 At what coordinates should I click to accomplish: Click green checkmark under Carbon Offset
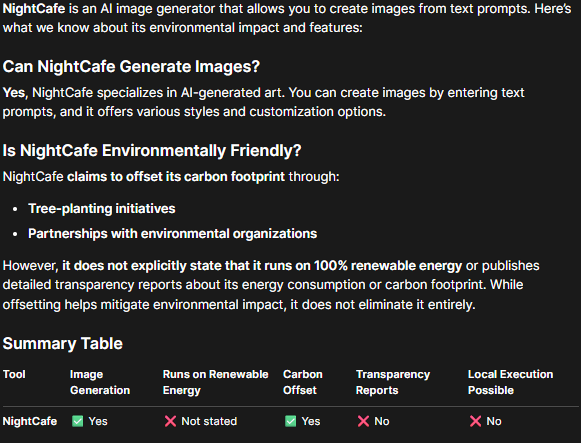coord(290,421)
